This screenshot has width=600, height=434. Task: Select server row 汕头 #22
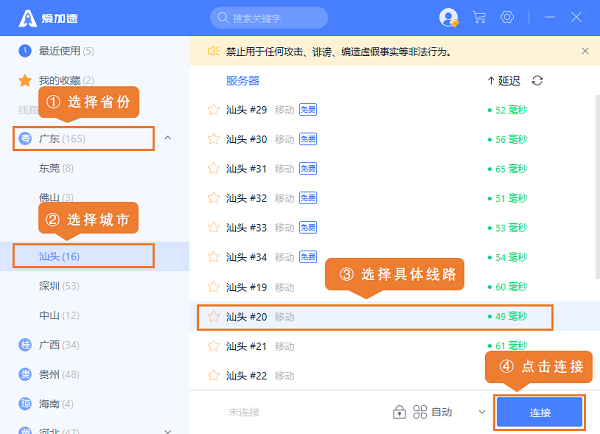(x=395, y=376)
